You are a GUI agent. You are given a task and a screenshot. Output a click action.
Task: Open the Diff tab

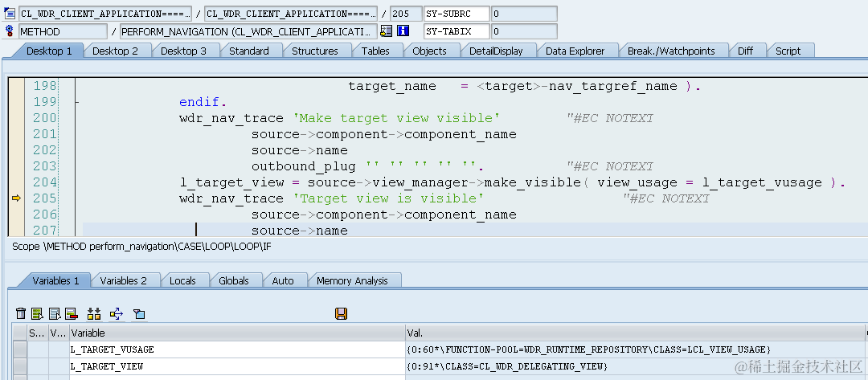745,51
